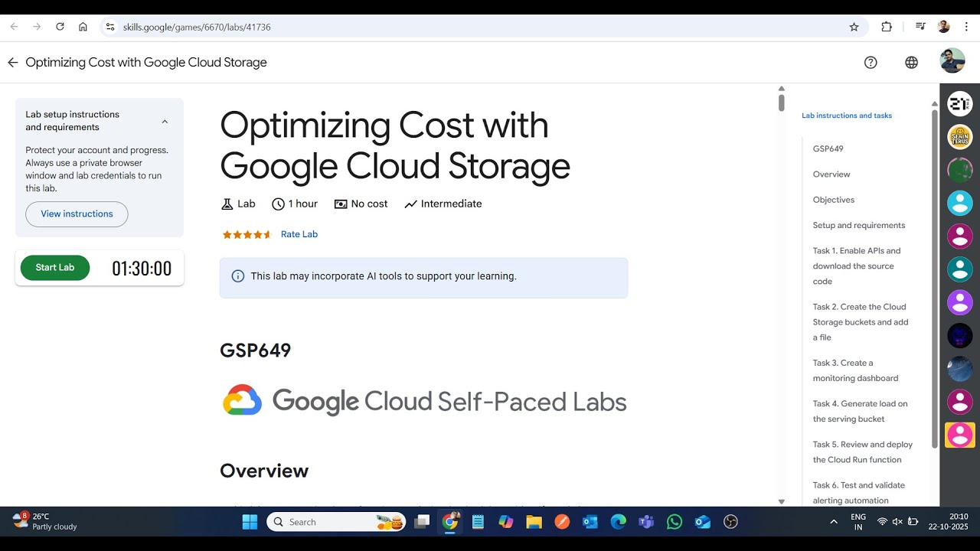Viewport: 980px width, 551px height.
Task: Click the info icon in the AI tools notice
Action: coord(238,276)
